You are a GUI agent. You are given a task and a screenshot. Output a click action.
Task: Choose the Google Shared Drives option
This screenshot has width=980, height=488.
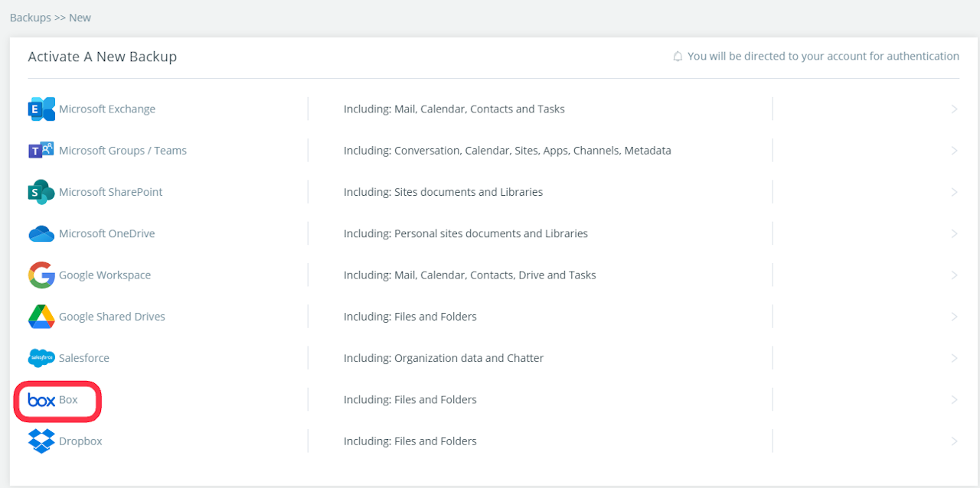tap(112, 317)
